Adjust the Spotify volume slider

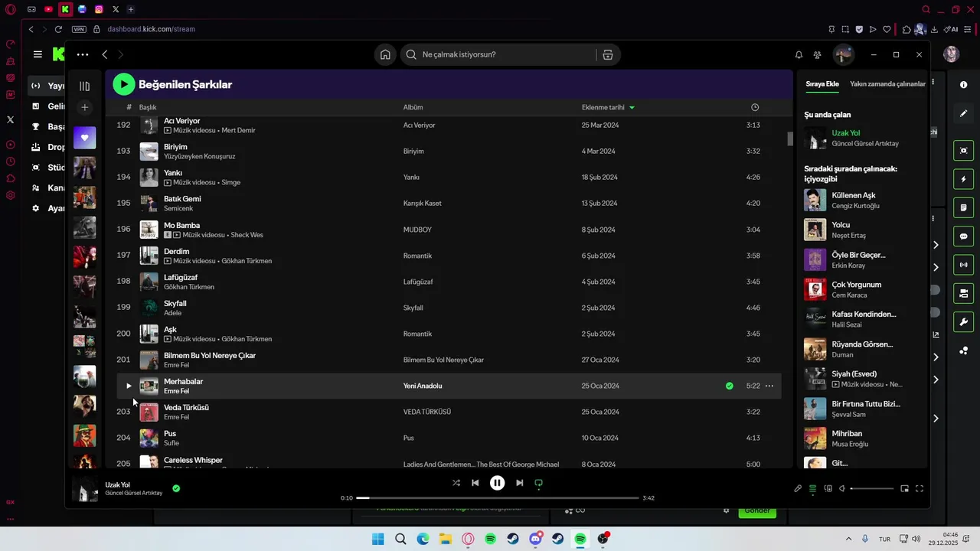[872, 488]
